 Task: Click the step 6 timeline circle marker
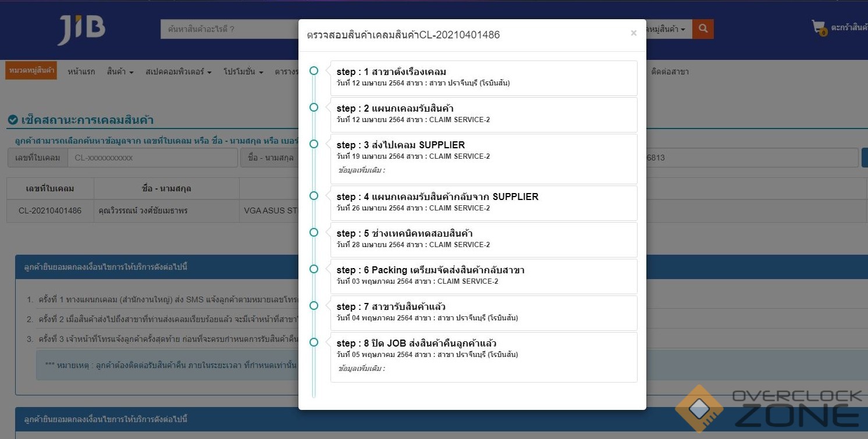pos(314,269)
